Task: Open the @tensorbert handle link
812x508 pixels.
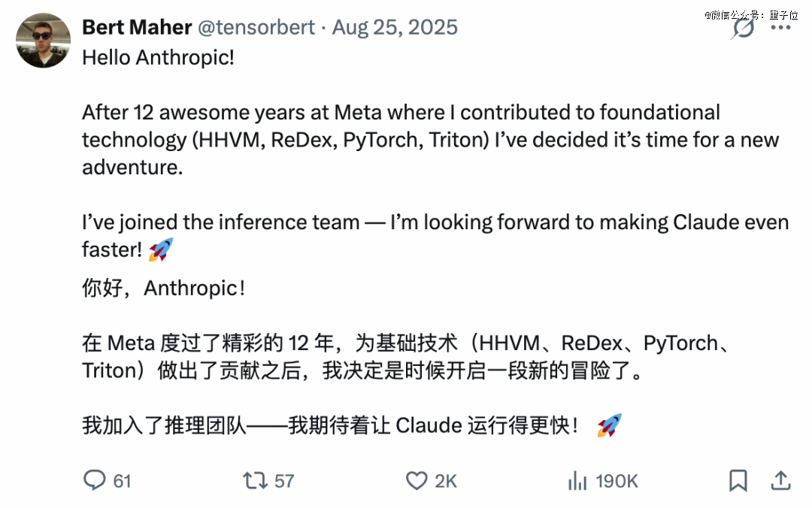Action: tap(256, 28)
